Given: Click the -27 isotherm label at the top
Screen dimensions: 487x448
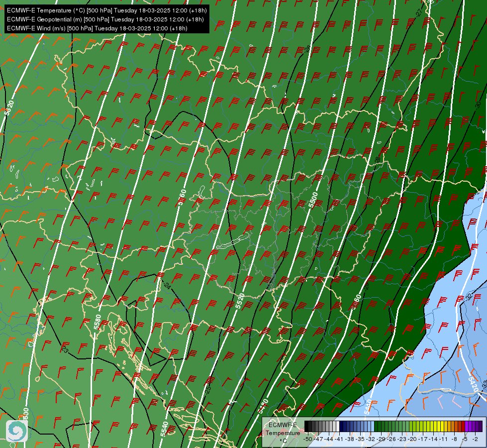Looking at the screenshot, I should pos(419,12).
